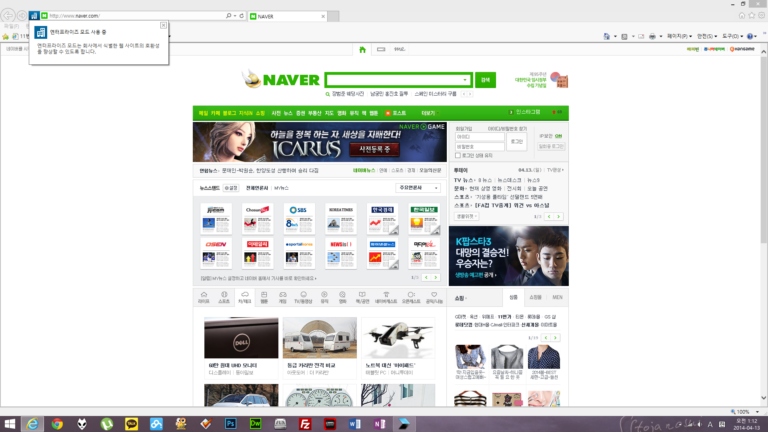This screenshot has width=768, height=432.
Task: Select the Book/Performance (책/공연) category tab
Action: click(362, 297)
